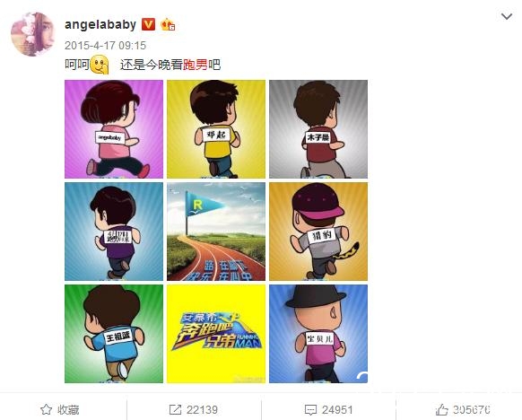Open angelababy's profile avatar

(32, 34)
